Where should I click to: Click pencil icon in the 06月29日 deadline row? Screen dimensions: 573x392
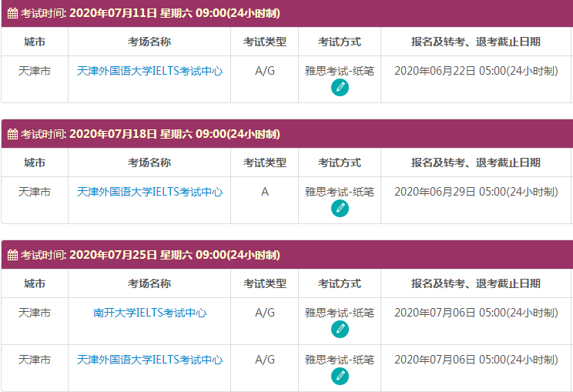[340, 209]
